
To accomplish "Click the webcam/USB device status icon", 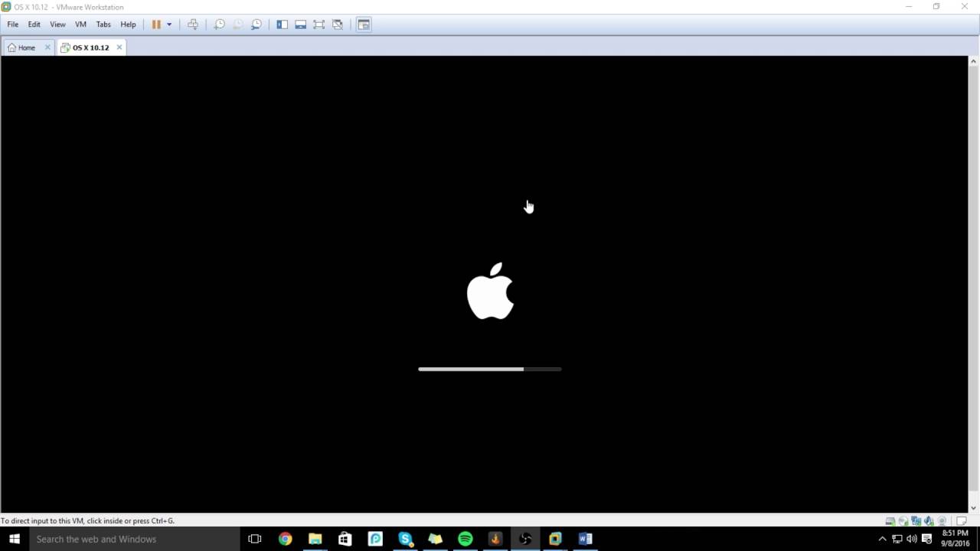I will click(942, 521).
